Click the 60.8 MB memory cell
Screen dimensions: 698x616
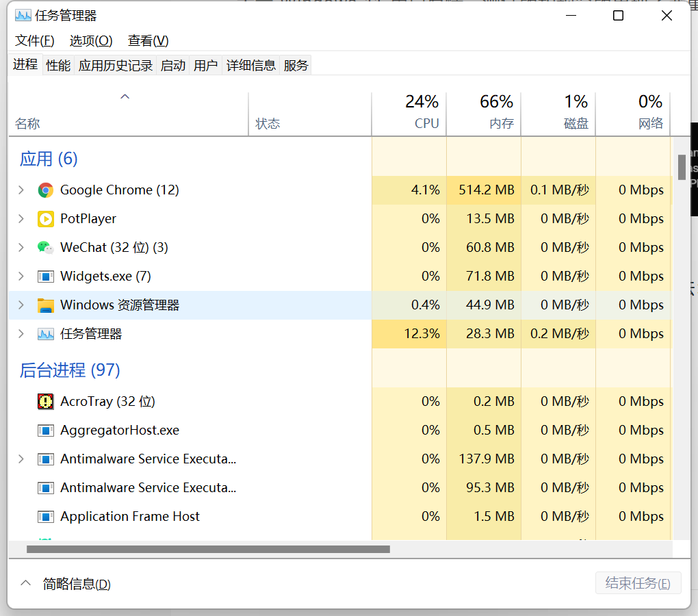[x=484, y=248]
